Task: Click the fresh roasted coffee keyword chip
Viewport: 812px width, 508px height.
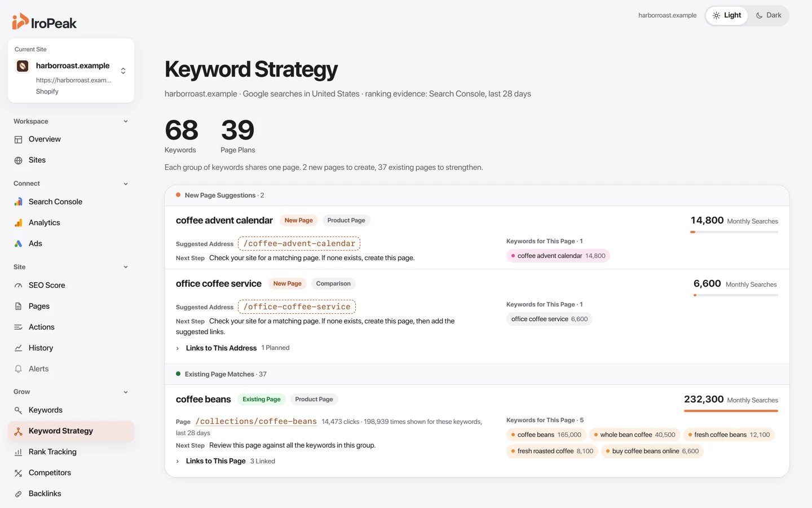Action: [552, 451]
